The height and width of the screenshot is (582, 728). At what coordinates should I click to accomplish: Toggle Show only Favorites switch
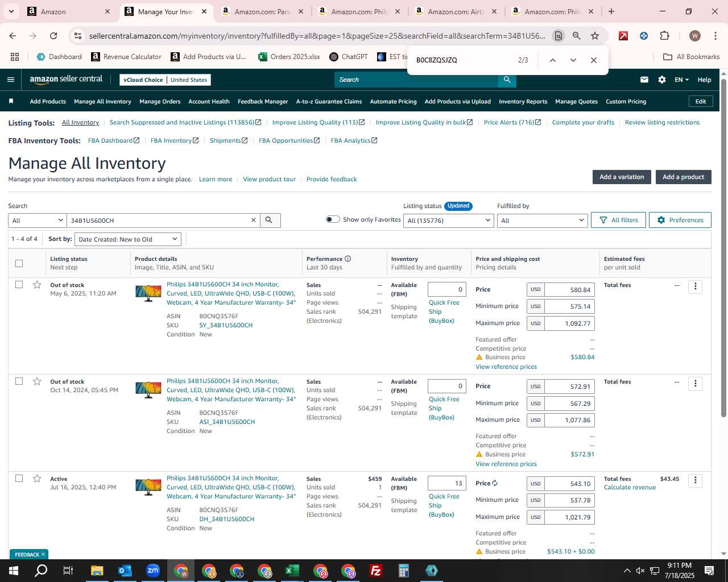(x=333, y=219)
